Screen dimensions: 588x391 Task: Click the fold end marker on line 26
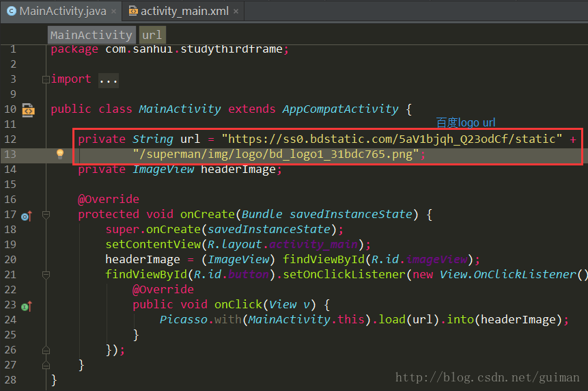pos(46,350)
